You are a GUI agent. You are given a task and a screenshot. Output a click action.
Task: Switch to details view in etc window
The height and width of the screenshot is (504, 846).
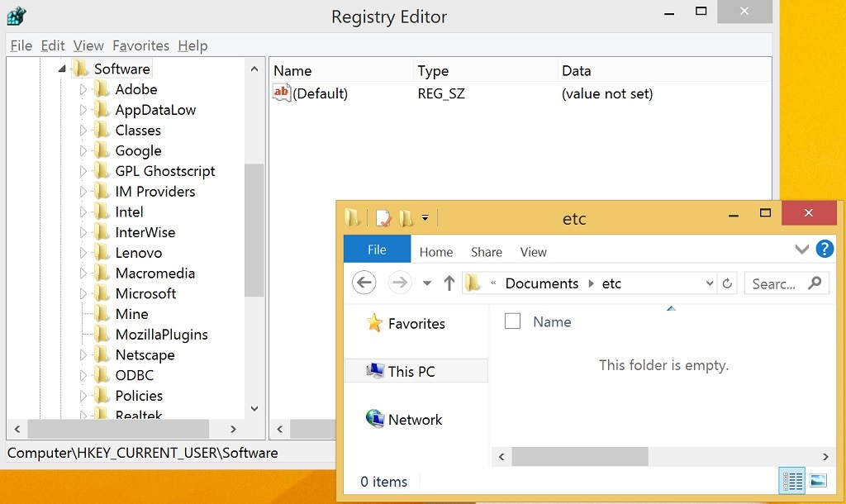[792, 480]
